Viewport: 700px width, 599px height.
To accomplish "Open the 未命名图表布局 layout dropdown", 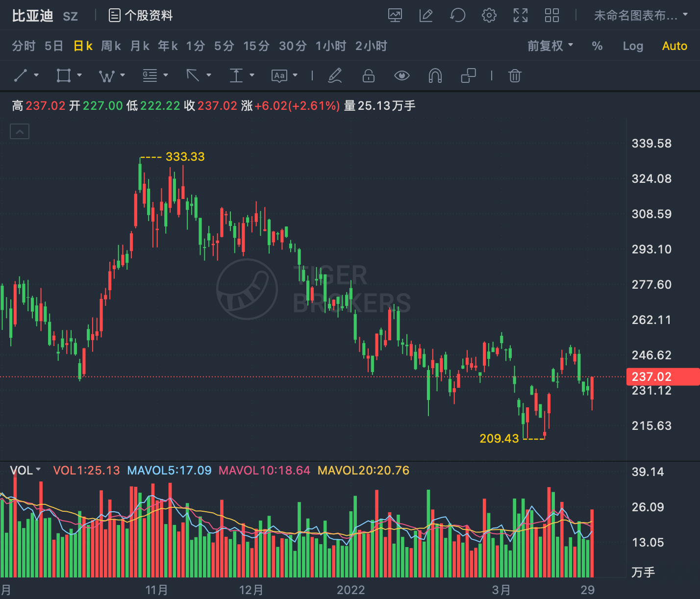I will coord(641,16).
